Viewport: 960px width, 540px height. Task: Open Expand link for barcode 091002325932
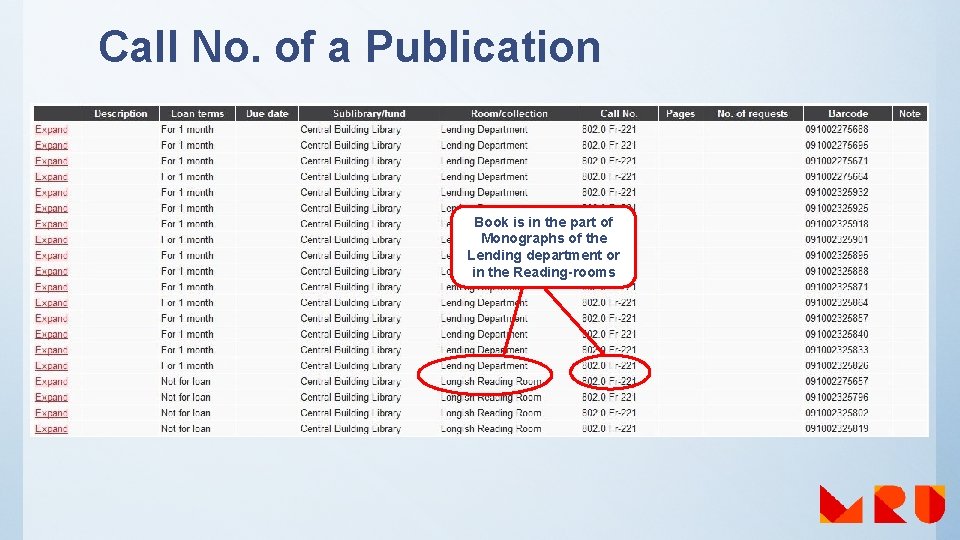click(51, 193)
